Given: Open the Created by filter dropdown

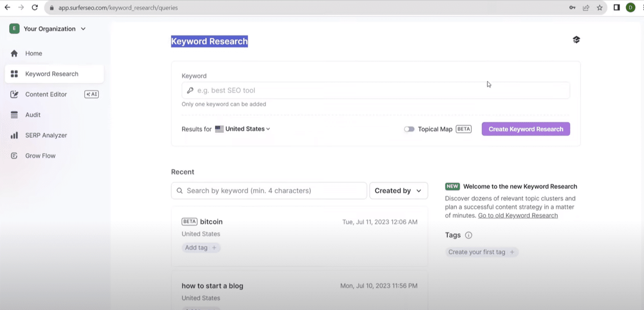Looking at the screenshot, I should click(x=399, y=191).
